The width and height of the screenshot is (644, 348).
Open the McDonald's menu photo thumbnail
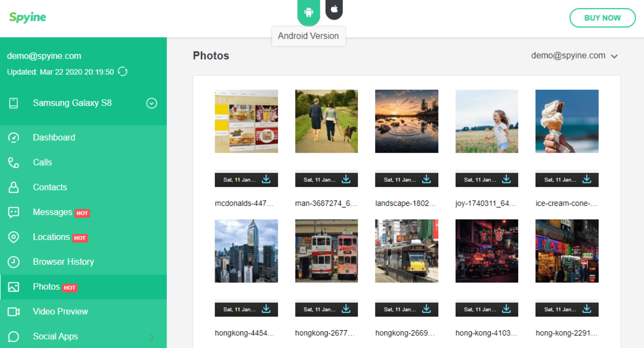(246, 121)
